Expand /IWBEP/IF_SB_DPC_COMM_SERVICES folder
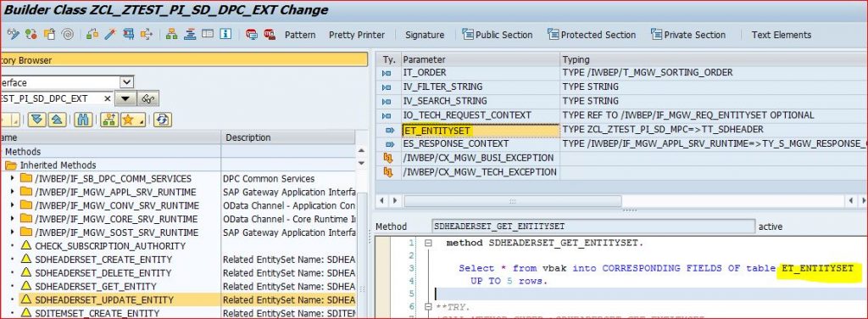Screen dimensions: 868x319 (13, 178)
